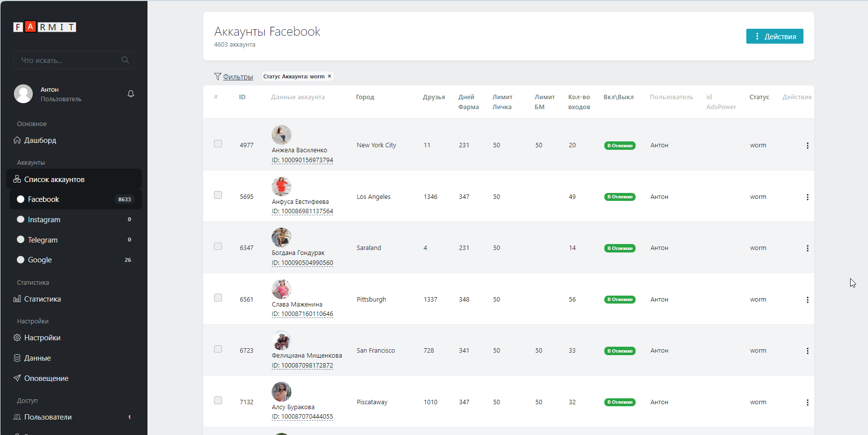Open Настройки gear section
This screenshot has width=868, height=435.
pos(42,338)
